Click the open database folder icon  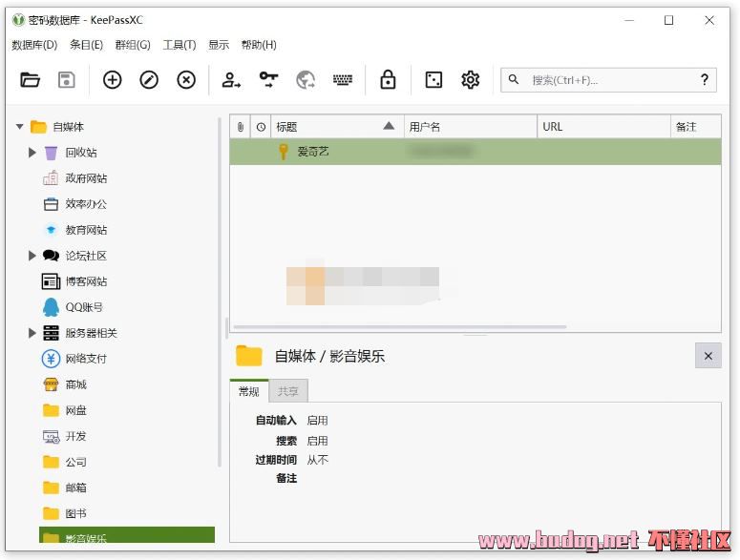click(x=31, y=80)
